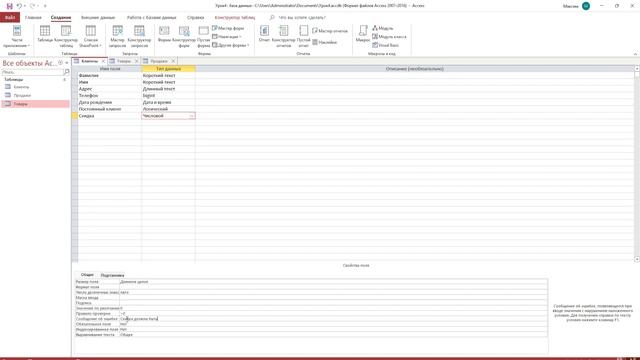The width and height of the screenshot is (640, 360).
Task: Click the navigation pane search magnifier icon
Action: click(x=67, y=72)
